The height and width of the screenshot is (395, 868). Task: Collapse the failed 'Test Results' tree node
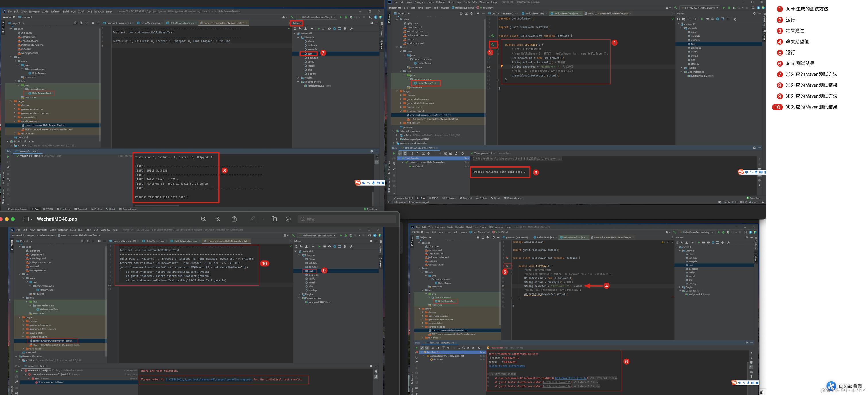point(421,352)
